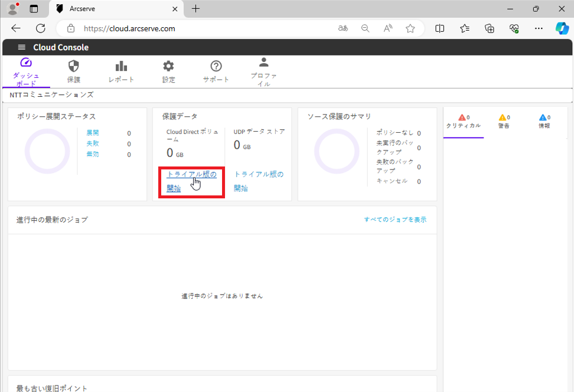Click the browser refresh icon
Viewport: 574px width, 392px height.
pos(41,28)
